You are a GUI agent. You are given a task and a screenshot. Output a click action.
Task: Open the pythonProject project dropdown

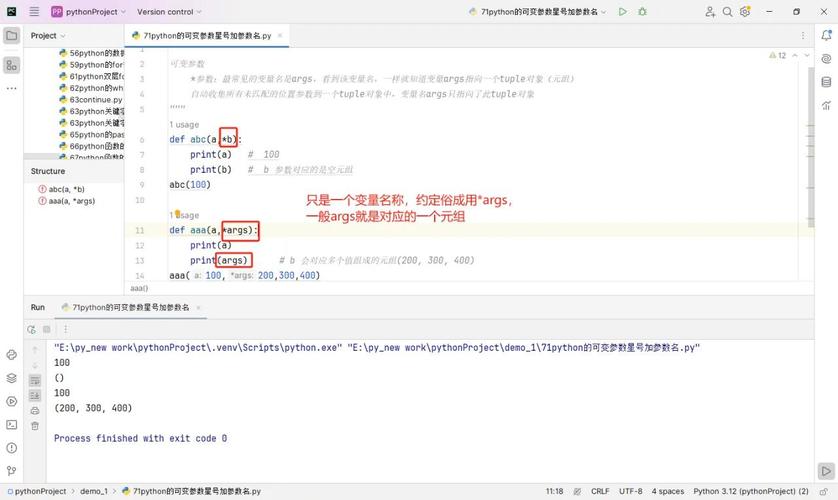coord(88,11)
